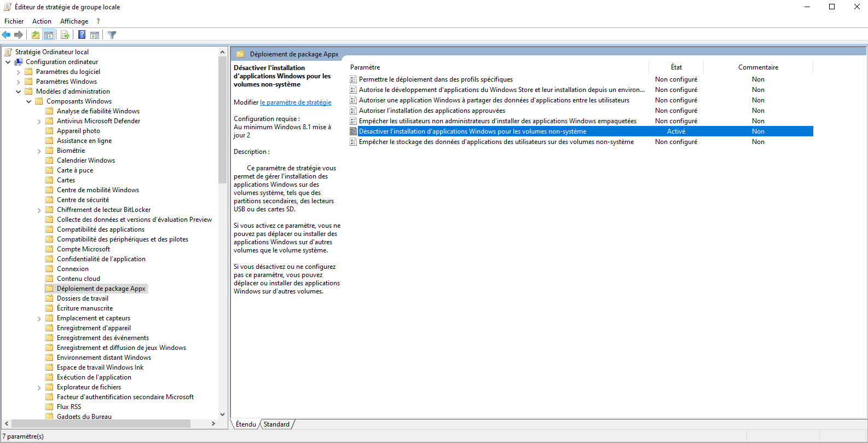868x443 pixels.
Task: Select the Calendrier Windows tree item
Action: (x=86, y=160)
